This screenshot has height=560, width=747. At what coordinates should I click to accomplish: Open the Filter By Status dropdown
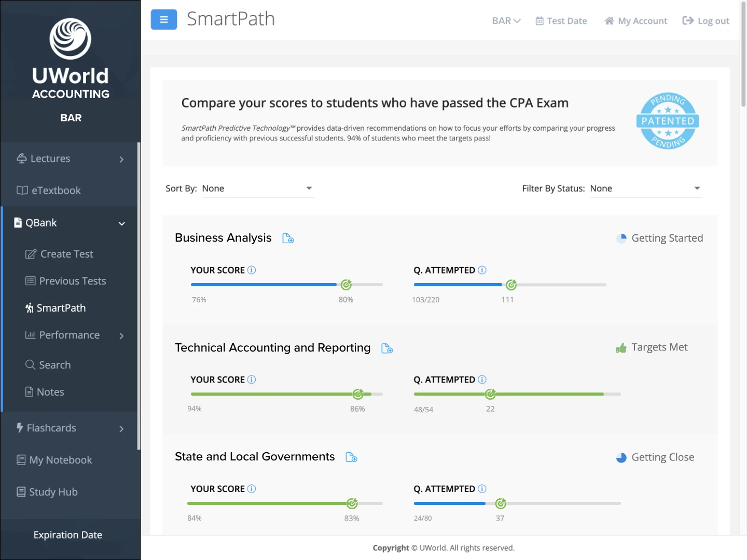click(x=646, y=188)
